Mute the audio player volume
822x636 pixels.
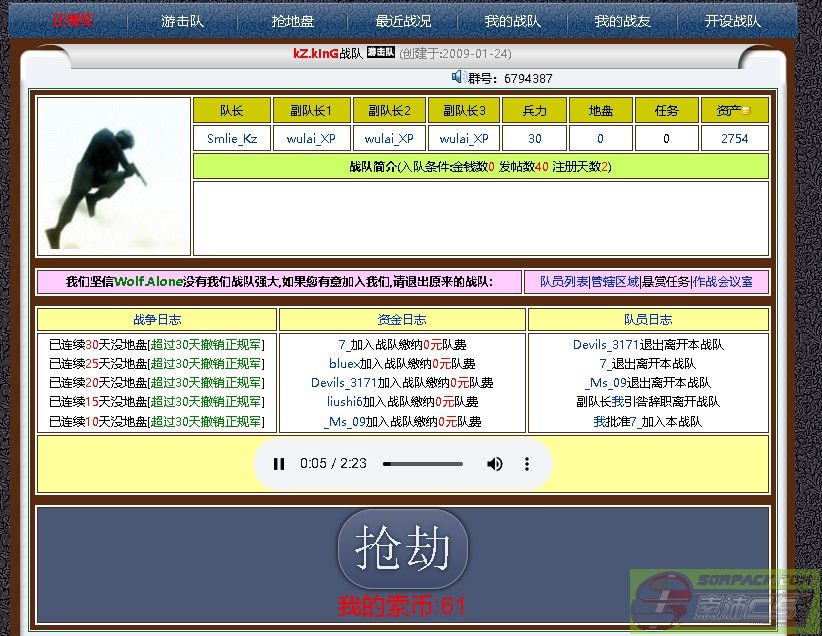[494, 464]
